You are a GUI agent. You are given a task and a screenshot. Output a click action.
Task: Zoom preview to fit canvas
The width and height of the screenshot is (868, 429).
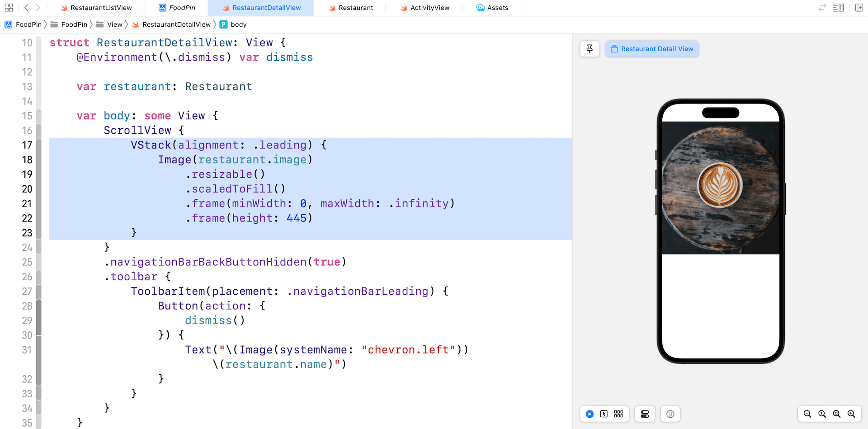[837, 414]
